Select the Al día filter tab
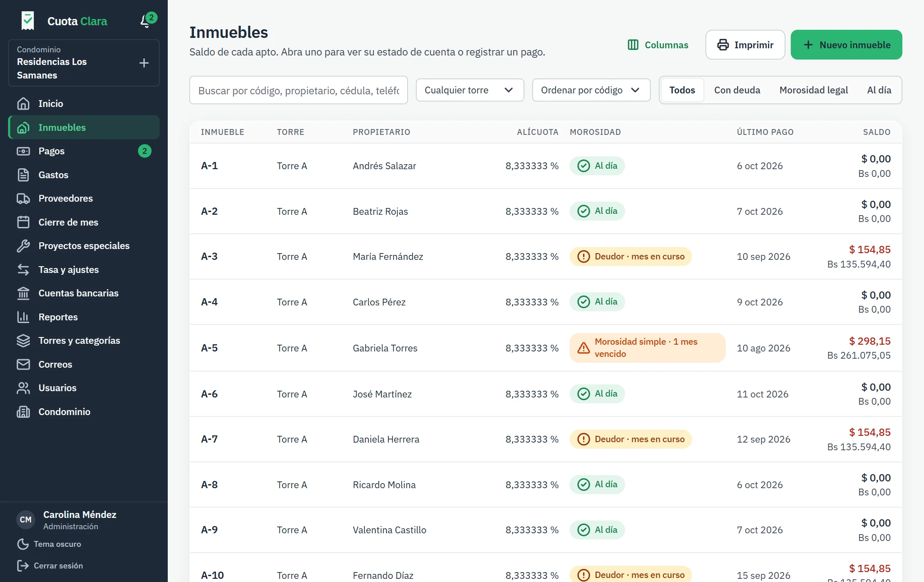The image size is (924, 582). [879, 90]
